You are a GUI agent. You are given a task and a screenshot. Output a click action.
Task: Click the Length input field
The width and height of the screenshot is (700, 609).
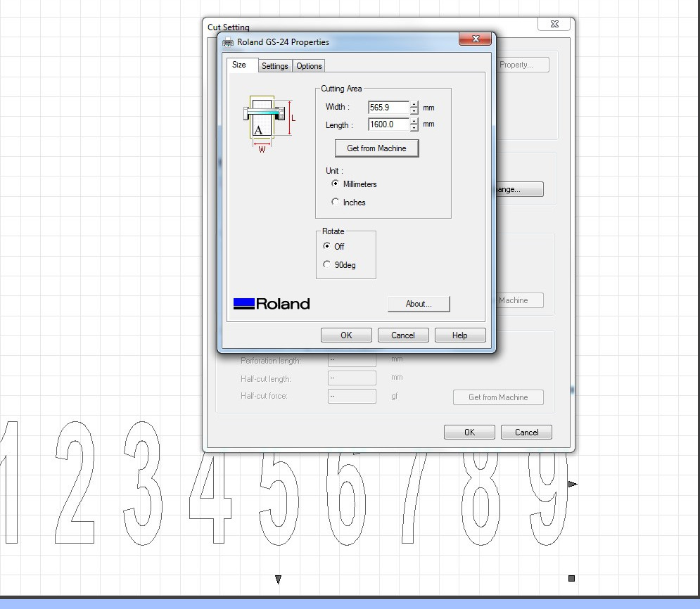point(388,124)
